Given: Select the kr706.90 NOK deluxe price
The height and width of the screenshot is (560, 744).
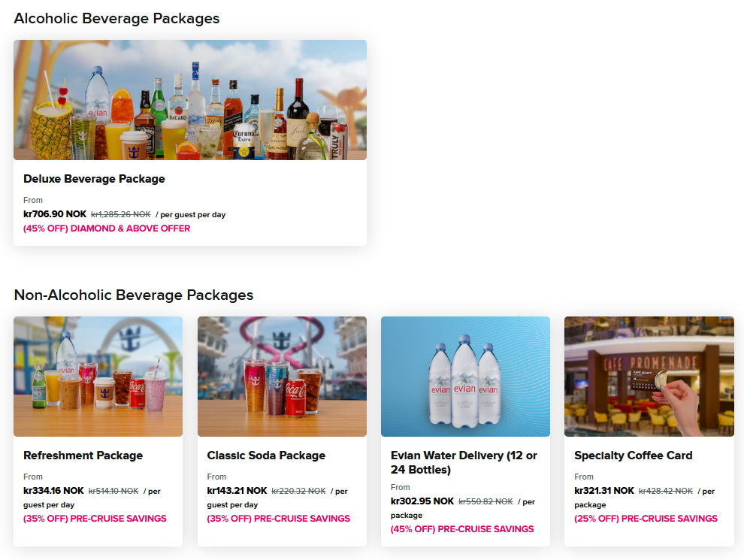Looking at the screenshot, I should coord(55,214).
